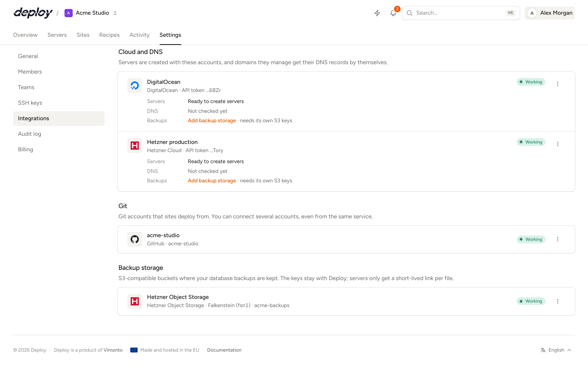Open the Alex Morgan account menu

coord(550,13)
